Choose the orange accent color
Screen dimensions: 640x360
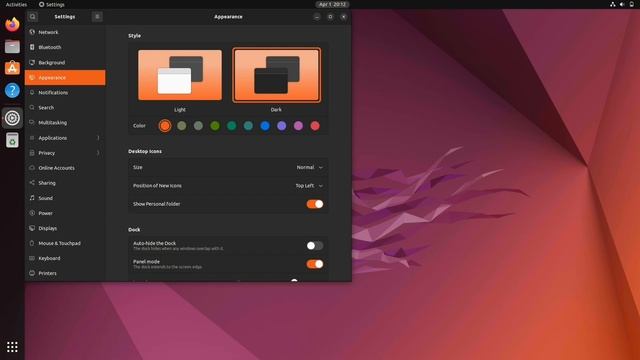click(165, 126)
